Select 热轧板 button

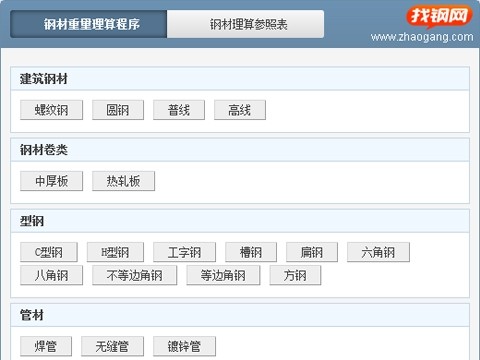123,181
